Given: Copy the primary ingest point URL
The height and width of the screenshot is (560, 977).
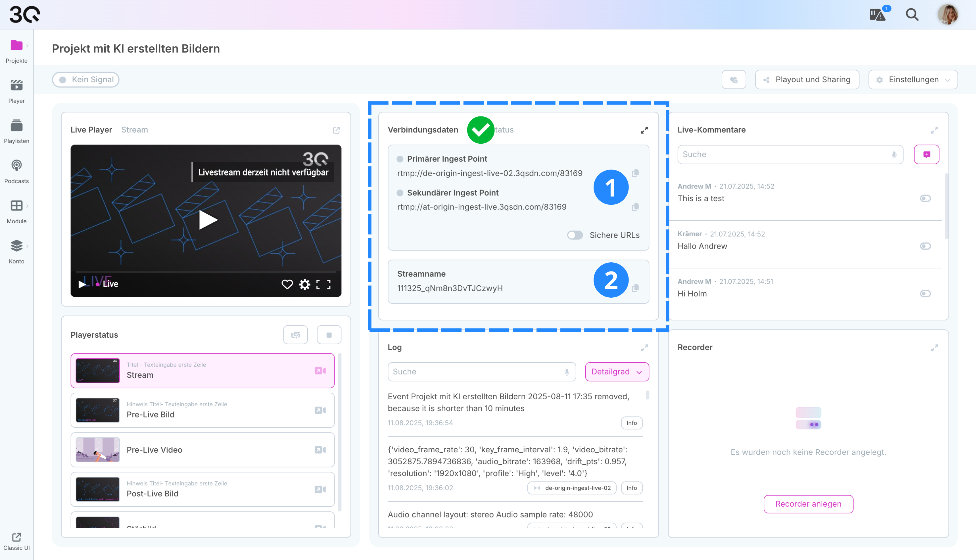Looking at the screenshot, I should (x=635, y=173).
